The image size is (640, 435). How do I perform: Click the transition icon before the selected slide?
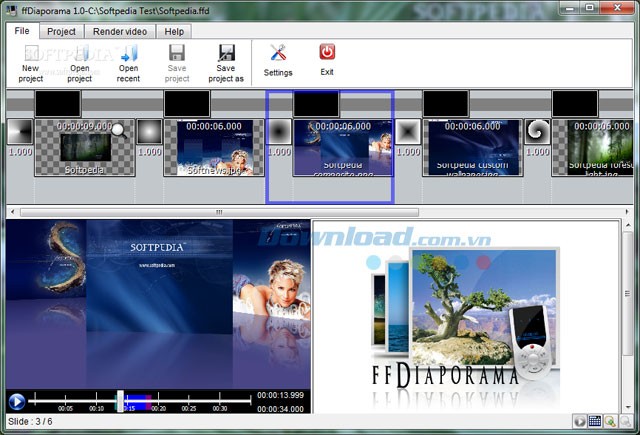(x=279, y=132)
